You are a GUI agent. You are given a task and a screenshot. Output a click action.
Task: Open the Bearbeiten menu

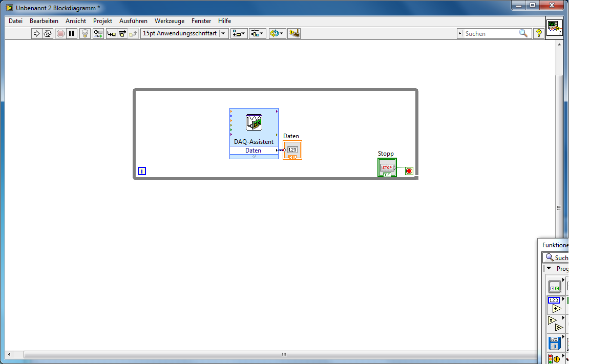coord(44,21)
